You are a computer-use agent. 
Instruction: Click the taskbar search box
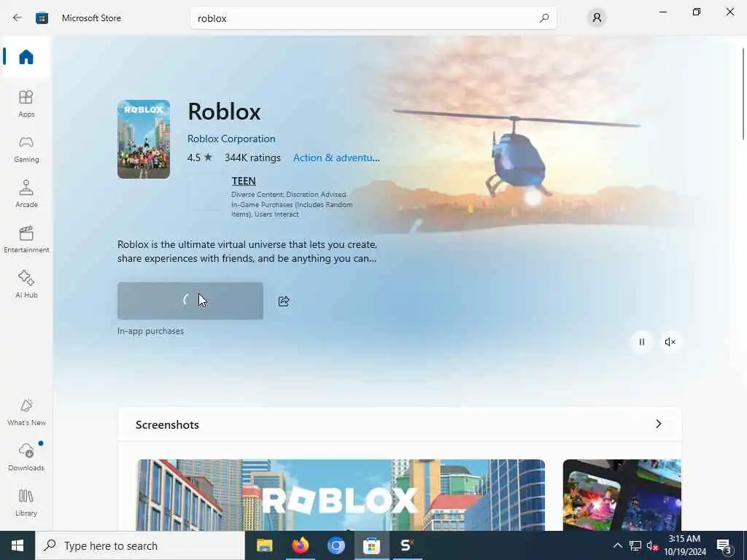[x=140, y=545]
